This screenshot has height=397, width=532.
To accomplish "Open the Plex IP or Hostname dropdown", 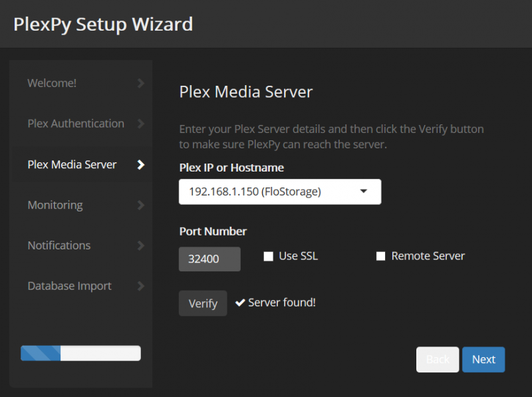I will [279, 191].
